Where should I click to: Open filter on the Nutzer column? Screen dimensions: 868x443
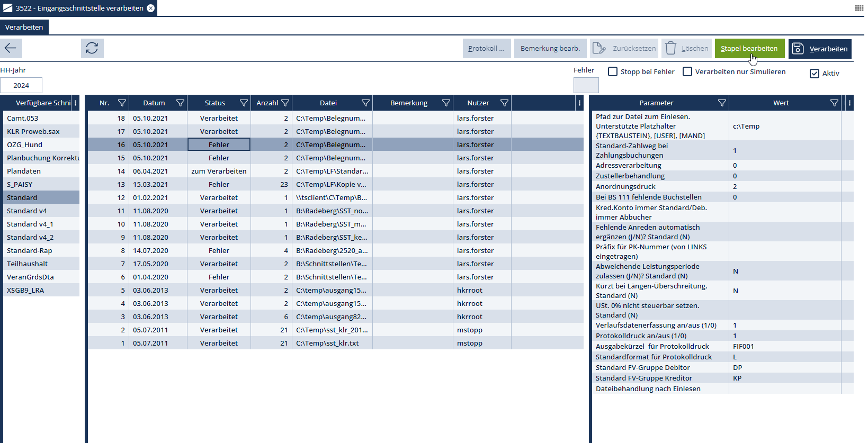click(x=504, y=103)
